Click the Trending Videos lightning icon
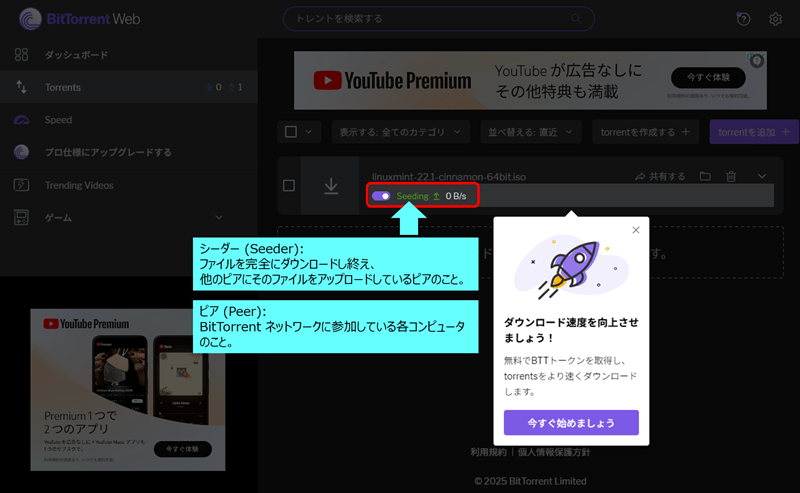This screenshot has height=493, width=800. [x=21, y=185]
